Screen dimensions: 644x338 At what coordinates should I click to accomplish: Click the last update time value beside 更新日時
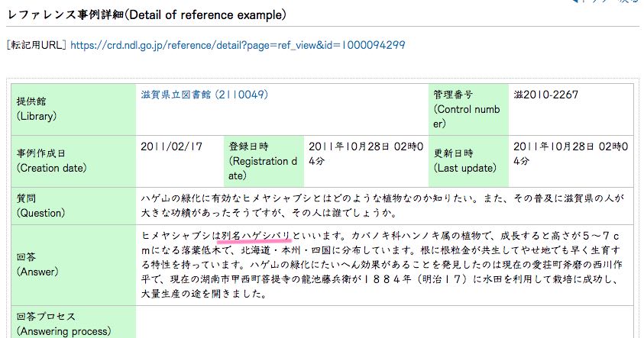pos(571,154)
